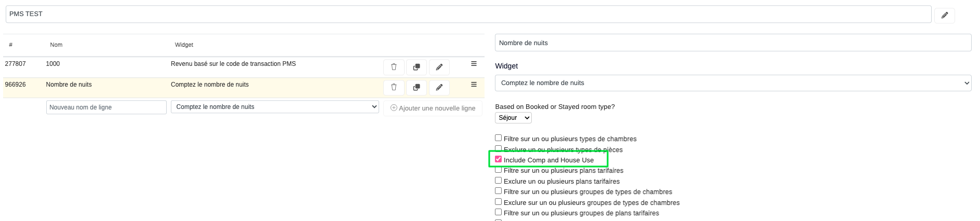Screen dimensions: 980x221
Task: Click the PMS TEST title field
Action: click(467, 14)
